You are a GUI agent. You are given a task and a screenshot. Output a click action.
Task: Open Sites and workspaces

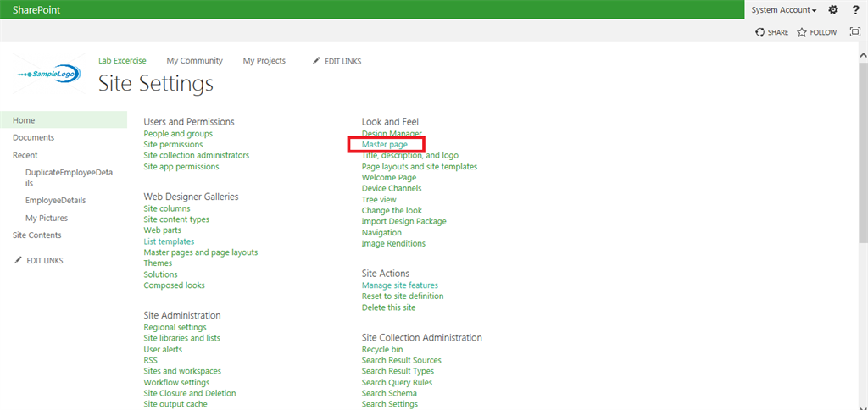click(x=183, y=371)
